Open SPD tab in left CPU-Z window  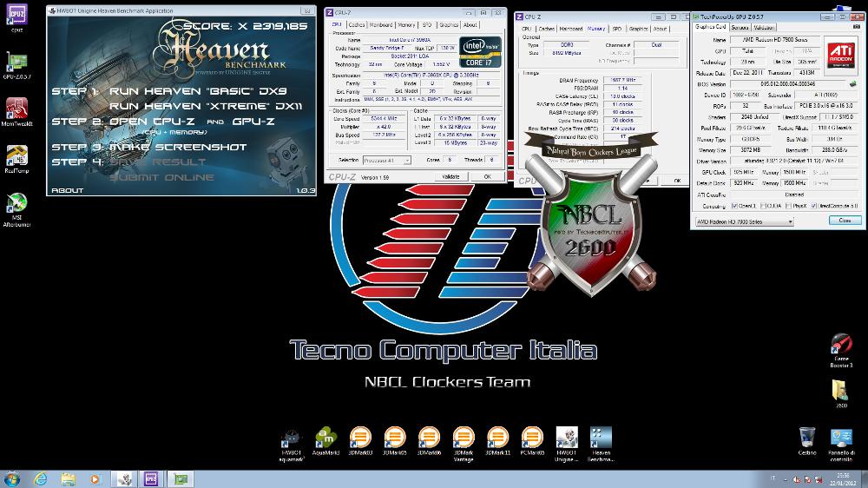(x=427, y=25)
